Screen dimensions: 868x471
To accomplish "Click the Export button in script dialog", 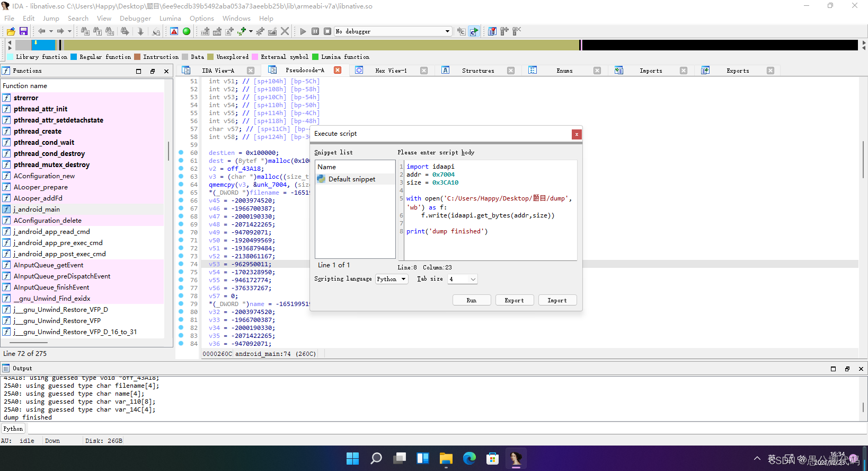I will pyautogui.click(x=514, y=300).
